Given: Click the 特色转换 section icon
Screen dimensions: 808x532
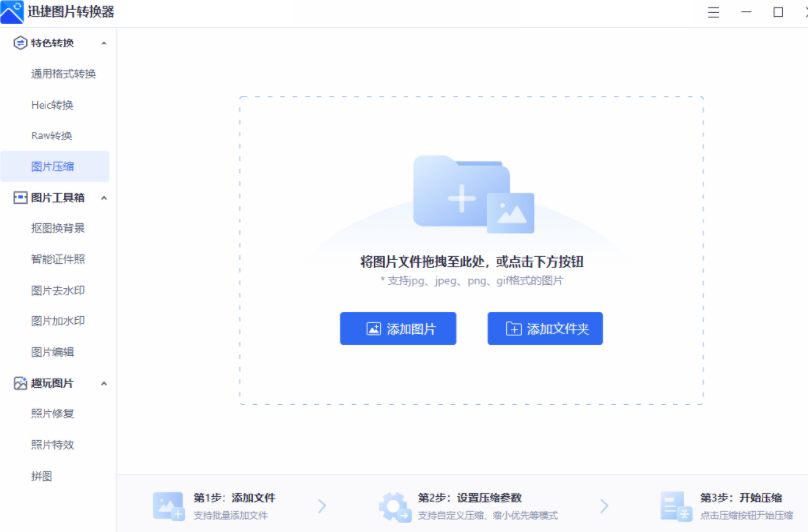Looking at the screenshot, I should (20, 43).
